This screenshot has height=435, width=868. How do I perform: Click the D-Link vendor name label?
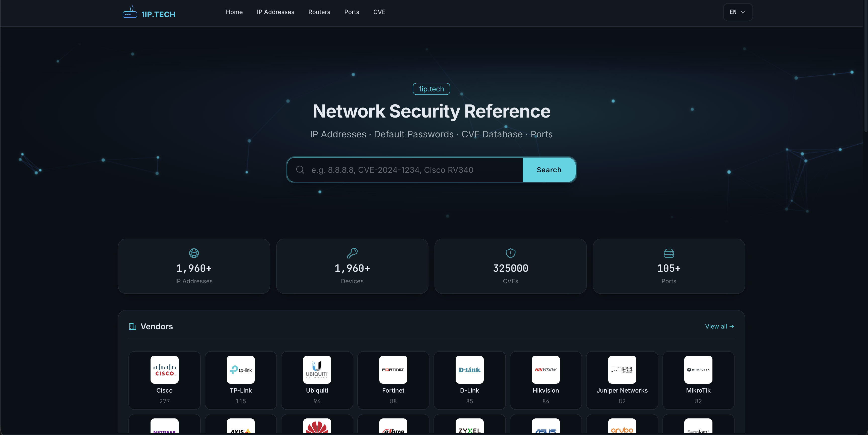[x=469, y=390]
